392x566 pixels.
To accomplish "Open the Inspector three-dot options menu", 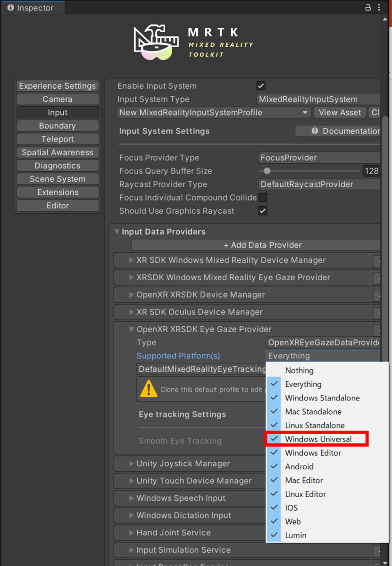I will [379, 8].
